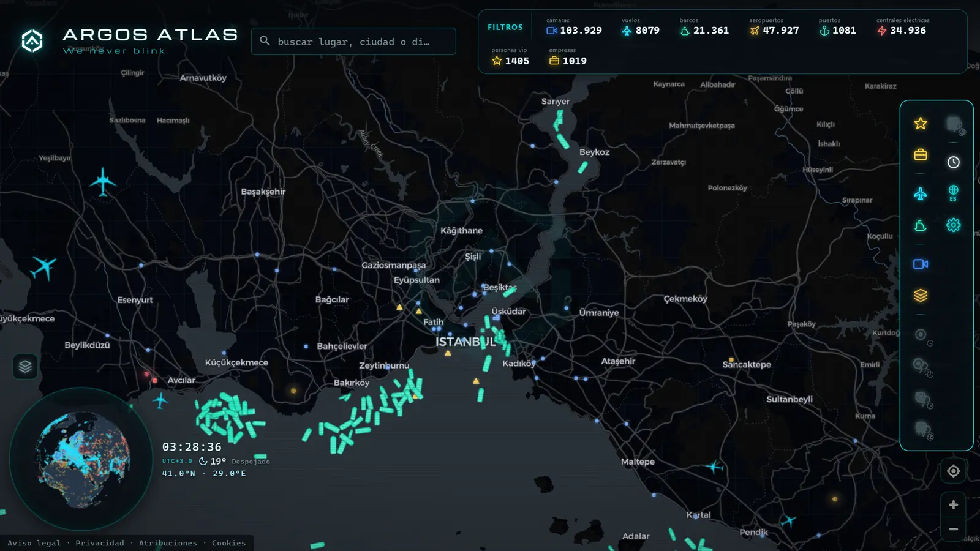Open settings gear in sidebar

point(953,225)
